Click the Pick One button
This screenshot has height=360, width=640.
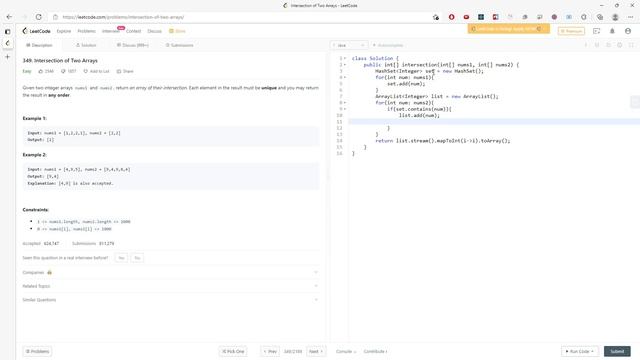(x=233, y=351)
